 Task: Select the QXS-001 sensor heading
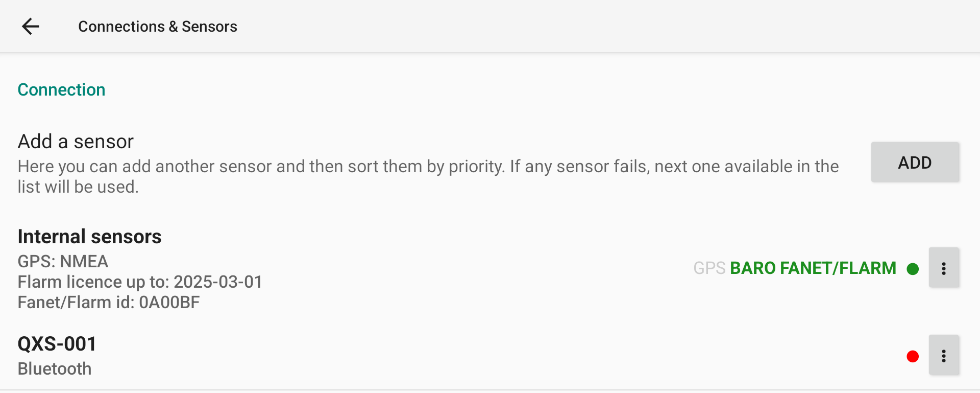click(57, 344)
